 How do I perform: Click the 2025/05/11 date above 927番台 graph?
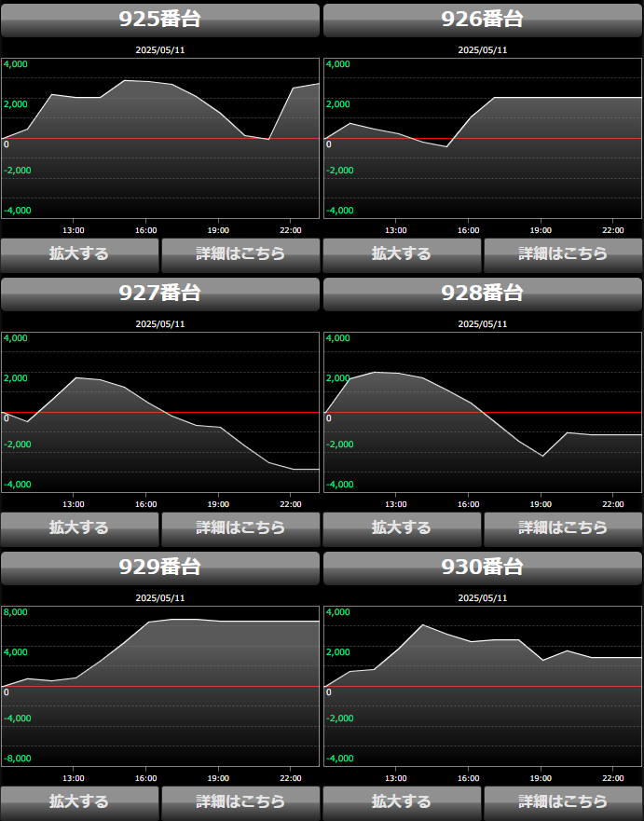160,324
